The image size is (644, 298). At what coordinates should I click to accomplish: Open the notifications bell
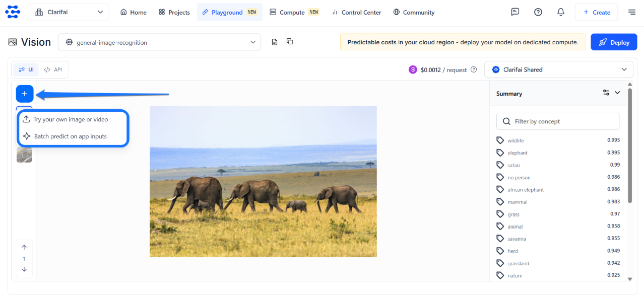coord(561,12)
